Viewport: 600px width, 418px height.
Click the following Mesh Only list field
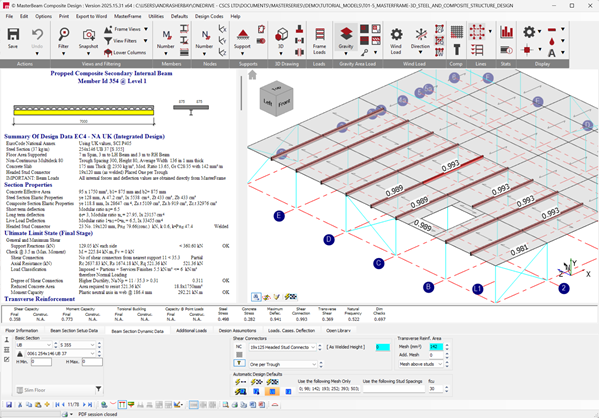point(329,389)
